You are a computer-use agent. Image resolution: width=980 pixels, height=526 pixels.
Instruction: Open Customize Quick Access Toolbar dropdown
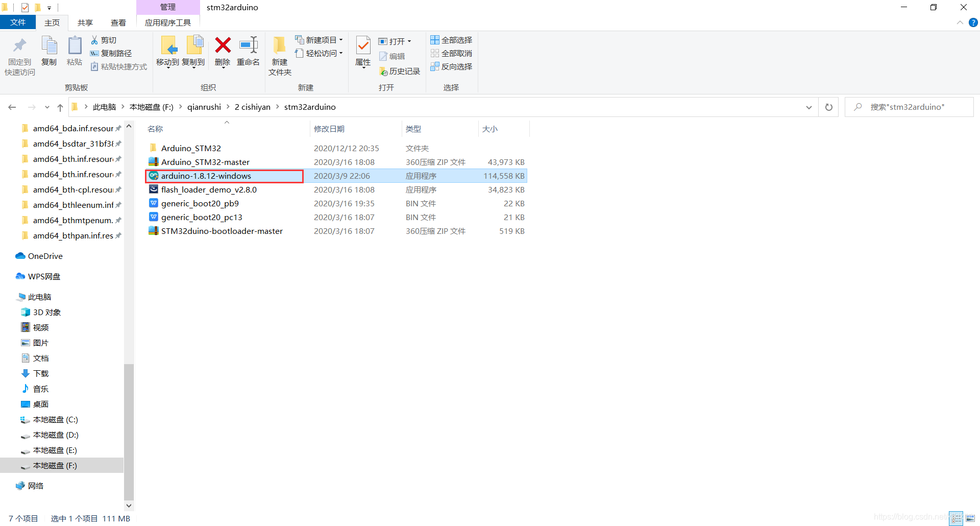point(49,8)
